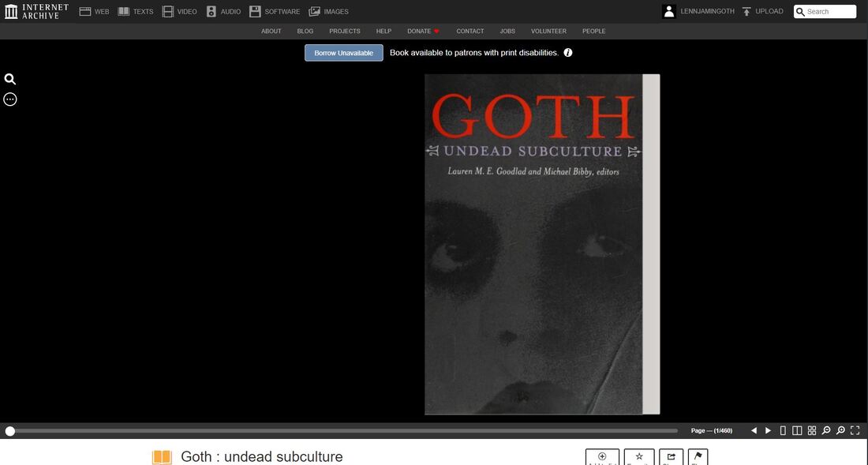
Task: Click the 'Goth : undead subculture' title
Action: pyautogui.click(x=262, y=456)
